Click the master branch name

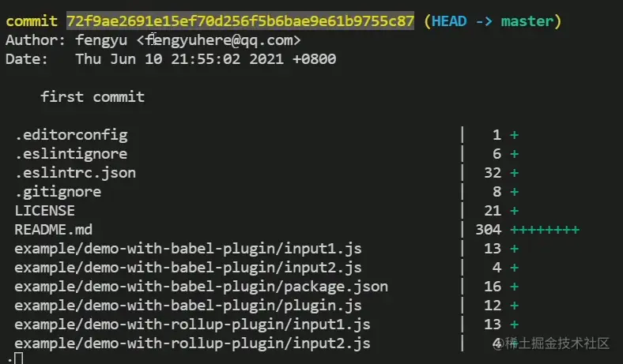pos(527,21)
